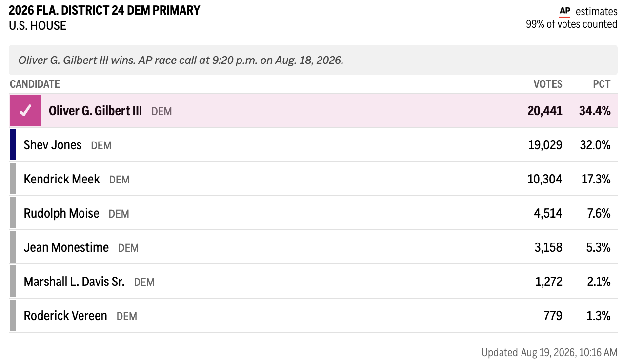Click Roderick Vereen's 1.3% percentage

598,316
